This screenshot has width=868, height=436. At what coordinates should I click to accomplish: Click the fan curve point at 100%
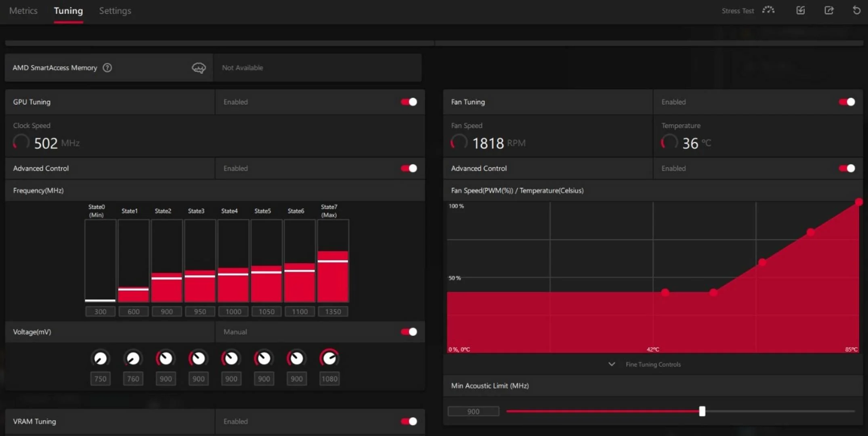(x=859, y=202)
